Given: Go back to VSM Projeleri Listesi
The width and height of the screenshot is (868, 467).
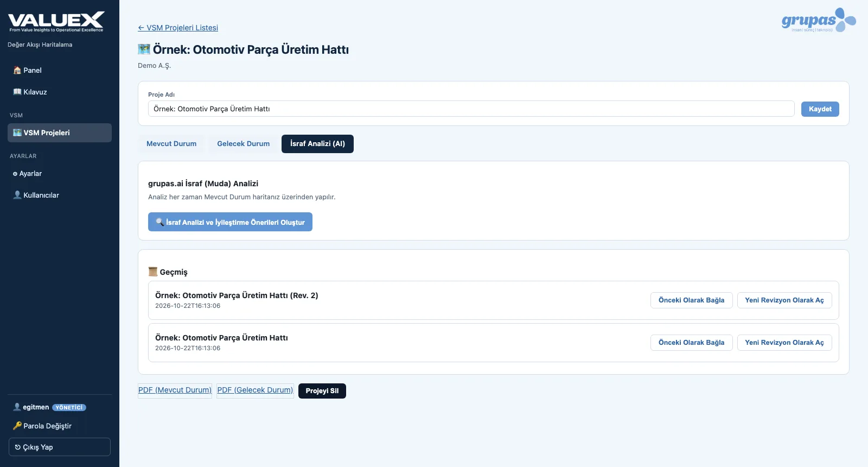Looking at the screenshot, I should 178,28.
